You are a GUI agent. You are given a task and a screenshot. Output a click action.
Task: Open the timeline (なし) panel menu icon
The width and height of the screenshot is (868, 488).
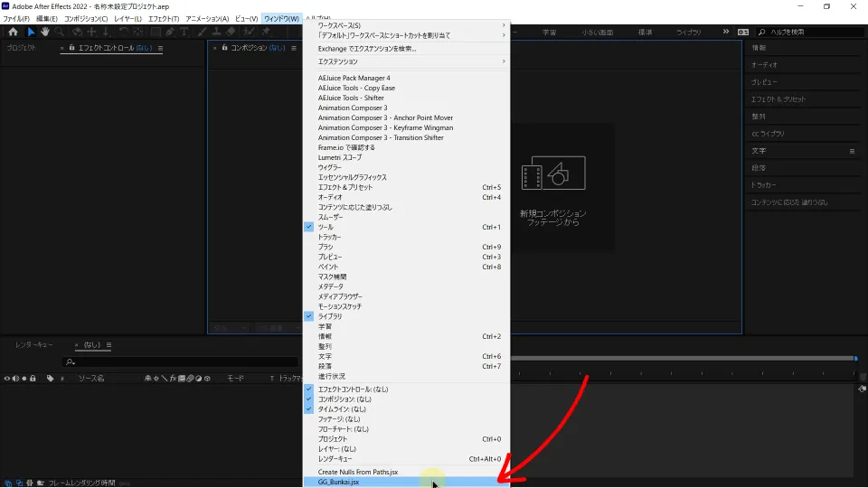108,344
